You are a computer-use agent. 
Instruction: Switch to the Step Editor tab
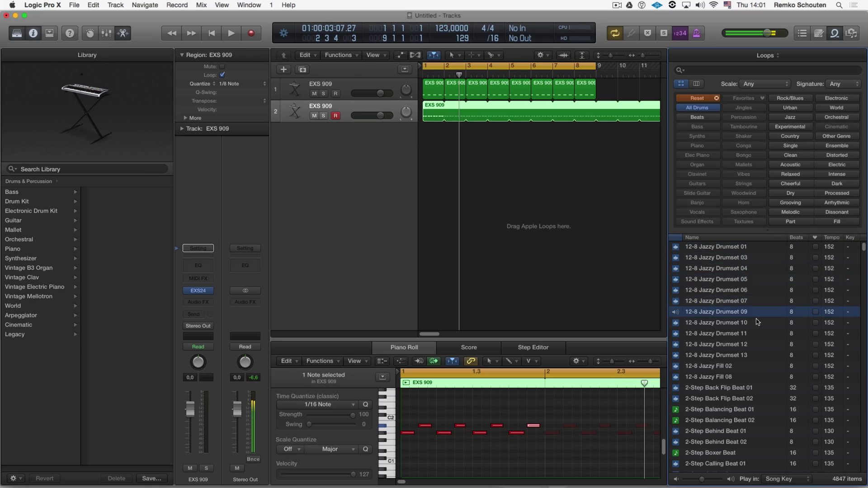pos(533,347)
